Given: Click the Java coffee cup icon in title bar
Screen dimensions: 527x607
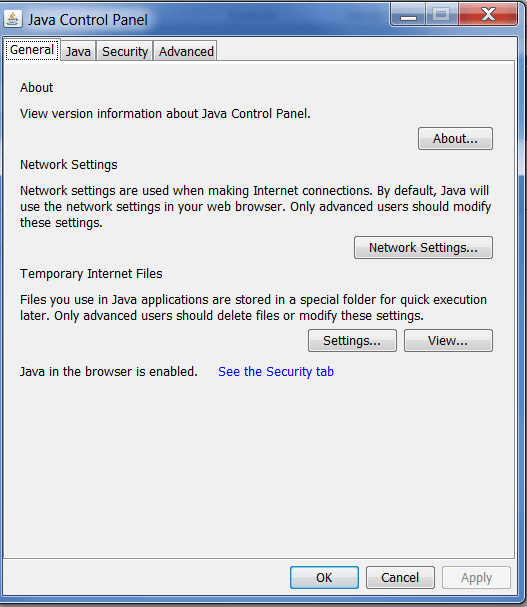Looking at the screenshot, I should tap(13, 19).
